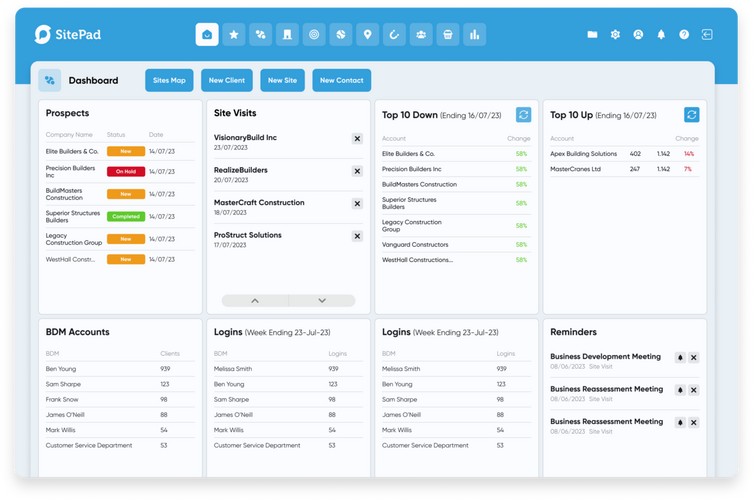Image resolution: width=753 pixels, height=500 pixels.
Task: Open the settings gear icon
Action: click(615, 35)
